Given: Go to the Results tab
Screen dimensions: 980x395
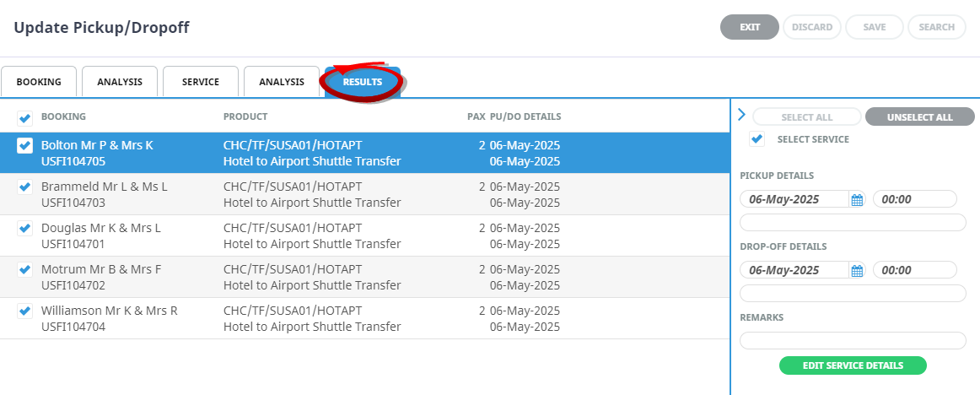Looking at the screenshot, I should pos(363,82).
